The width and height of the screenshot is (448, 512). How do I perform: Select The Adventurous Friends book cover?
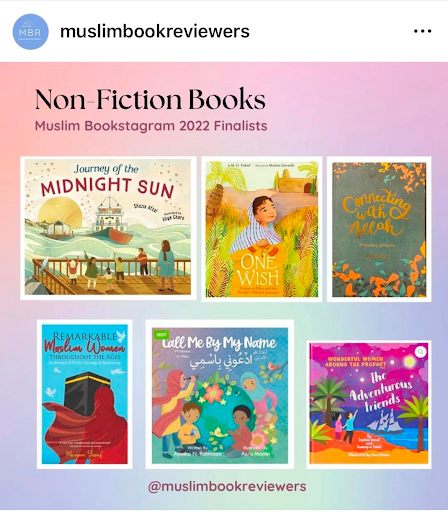(369, 404)
